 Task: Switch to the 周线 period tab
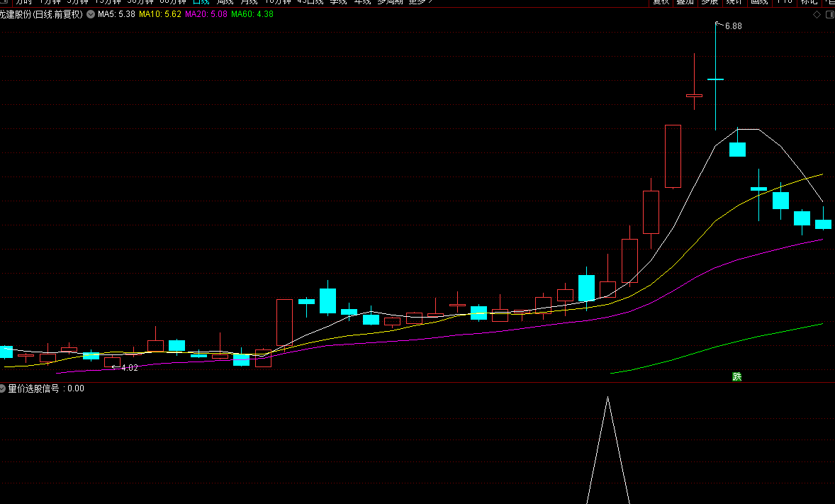[225, 2]
